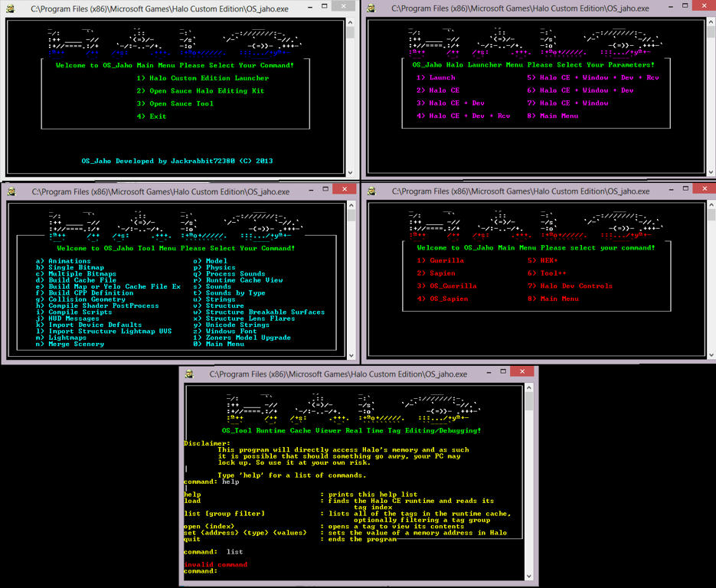Select '4) Exit' in green Main Menu
The height and width of the screenshot is (588, 716).
[152, 116]
